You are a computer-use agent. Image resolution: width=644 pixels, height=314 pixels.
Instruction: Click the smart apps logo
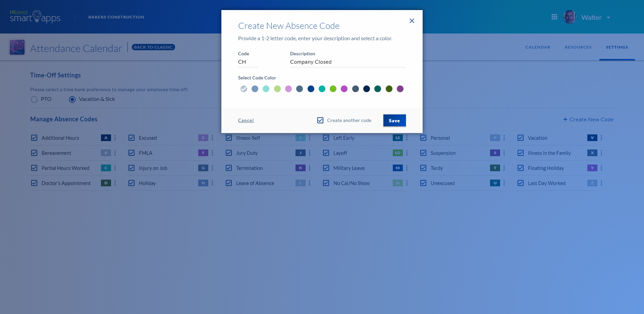tap(35, 16)
